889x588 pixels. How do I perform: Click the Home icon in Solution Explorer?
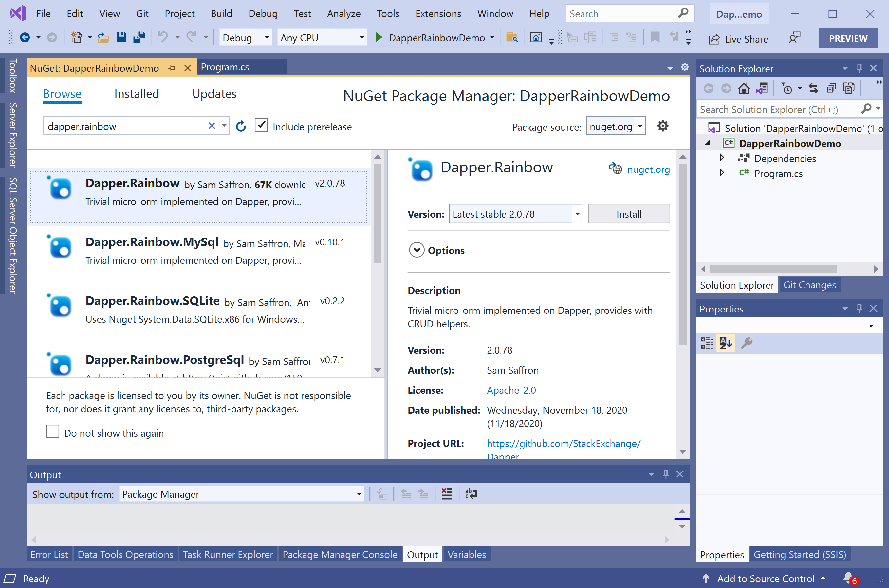[x=743, y=88]
